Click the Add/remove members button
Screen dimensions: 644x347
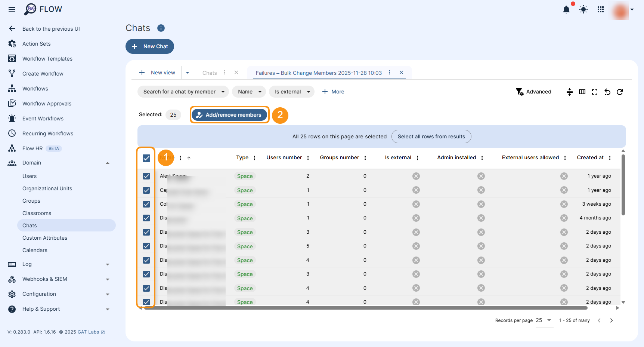pos(229,115)
